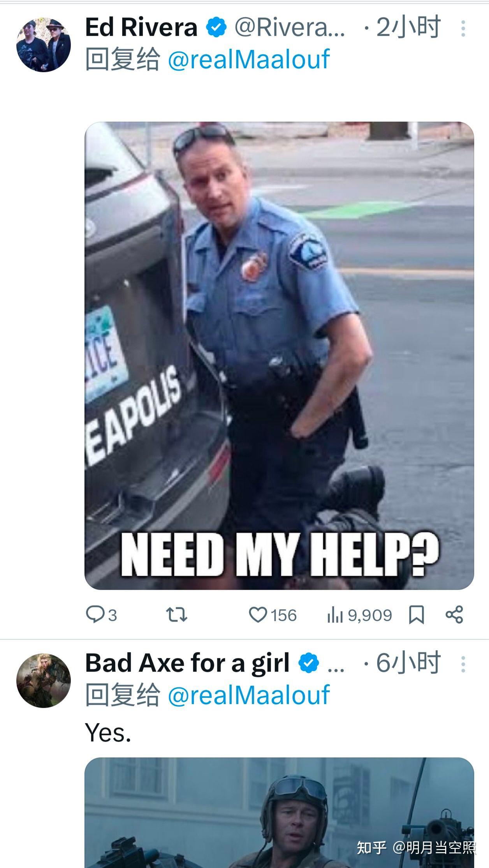The width and height of the screenshot is (489, 868).
Task: Open more options menu on Ed Rivera's tweet
Action: tap(463, 28)
